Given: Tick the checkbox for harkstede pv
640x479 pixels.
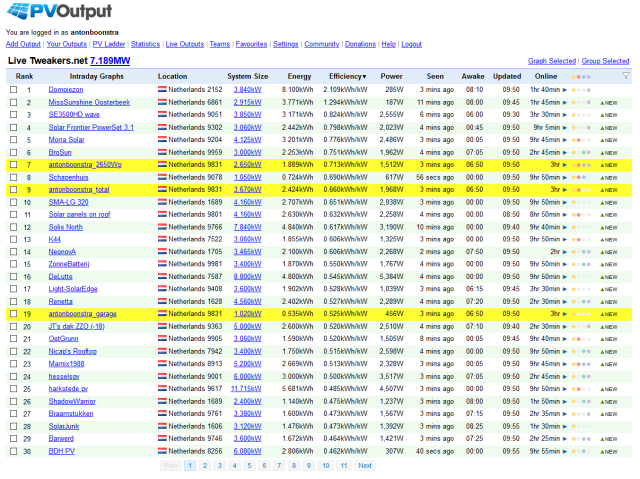Looking at the screenshot, I should 14,388.
